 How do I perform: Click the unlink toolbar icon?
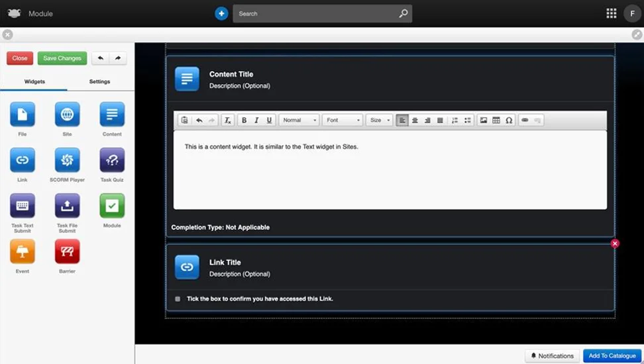[537, 120]
